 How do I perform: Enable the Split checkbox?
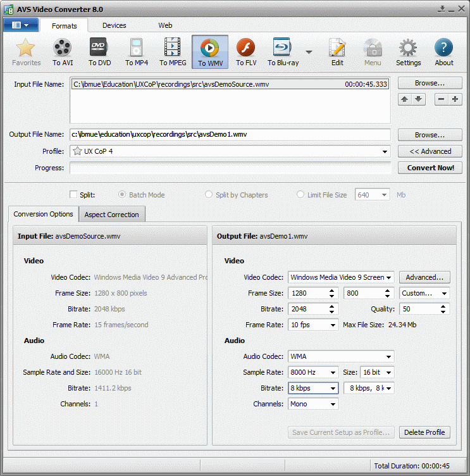coord(73,194)
